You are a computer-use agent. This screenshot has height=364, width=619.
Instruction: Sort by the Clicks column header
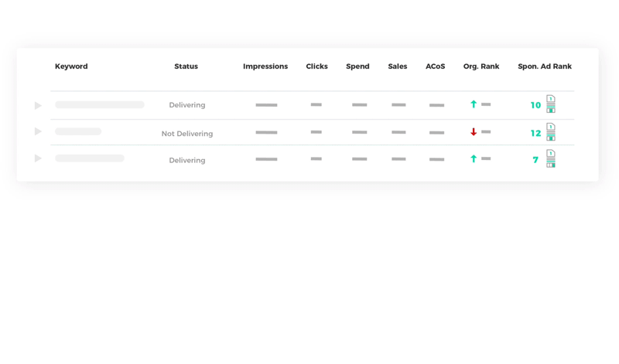click(316, 66)
